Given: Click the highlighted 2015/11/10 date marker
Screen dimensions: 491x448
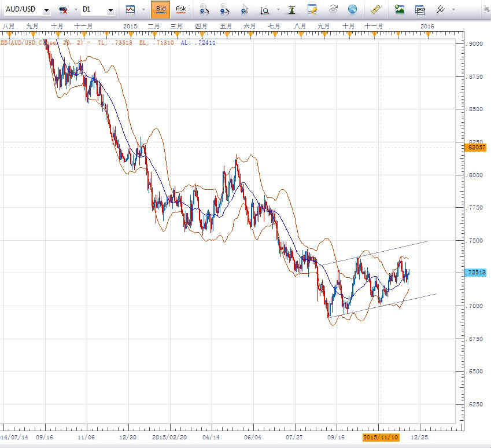Looking at the screenshot, I should [381, 437].
